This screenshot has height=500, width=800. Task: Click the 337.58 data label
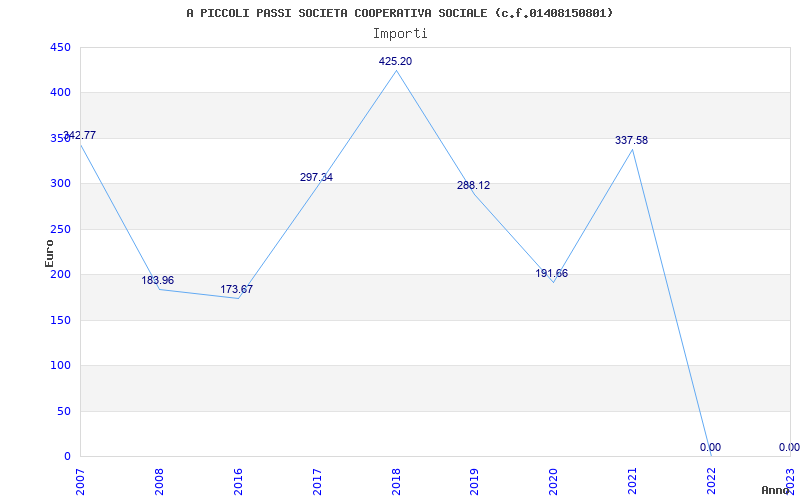(x=632, y=140)
